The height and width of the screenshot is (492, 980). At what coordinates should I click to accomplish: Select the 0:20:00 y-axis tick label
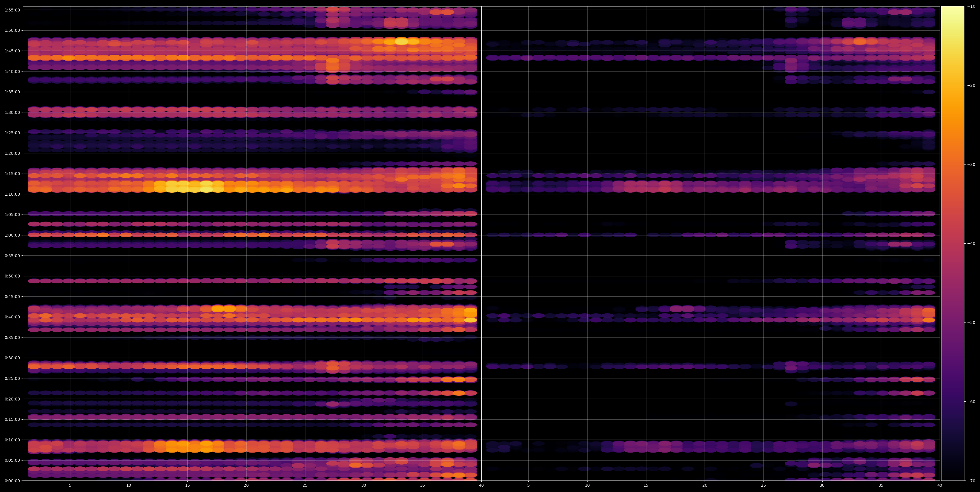tap(12, 399)
